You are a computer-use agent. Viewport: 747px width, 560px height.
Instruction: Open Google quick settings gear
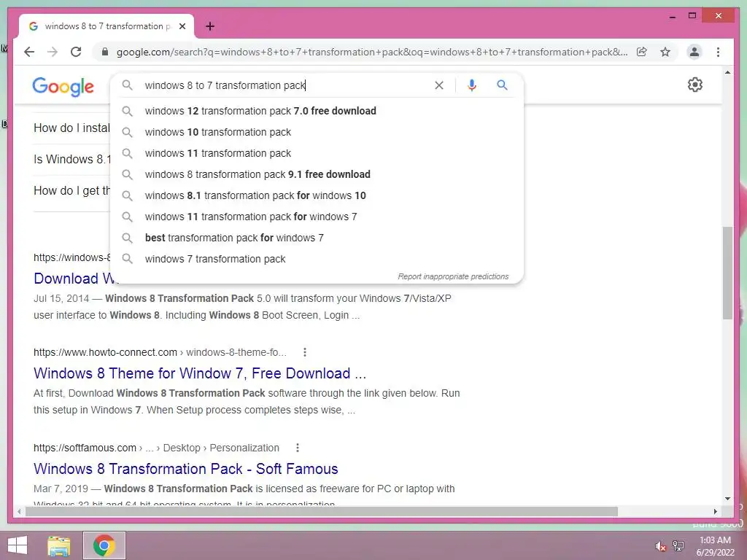(695, 85)
